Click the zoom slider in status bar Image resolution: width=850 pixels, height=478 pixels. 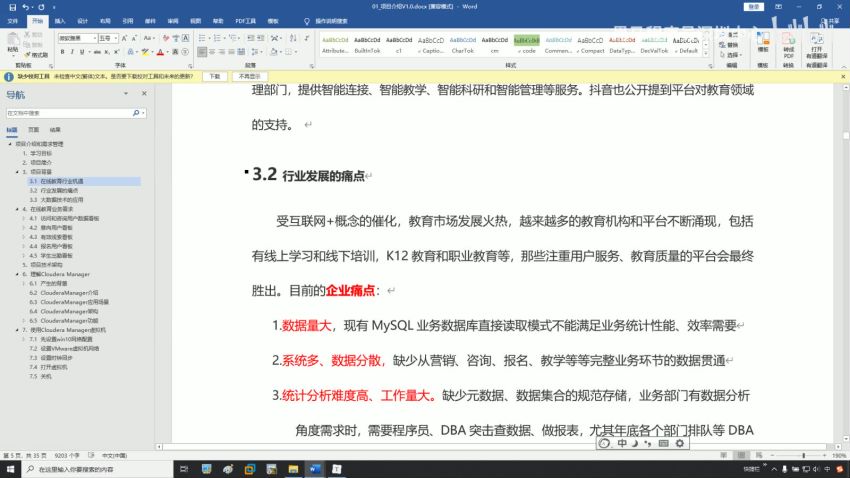tap(803, 456)
